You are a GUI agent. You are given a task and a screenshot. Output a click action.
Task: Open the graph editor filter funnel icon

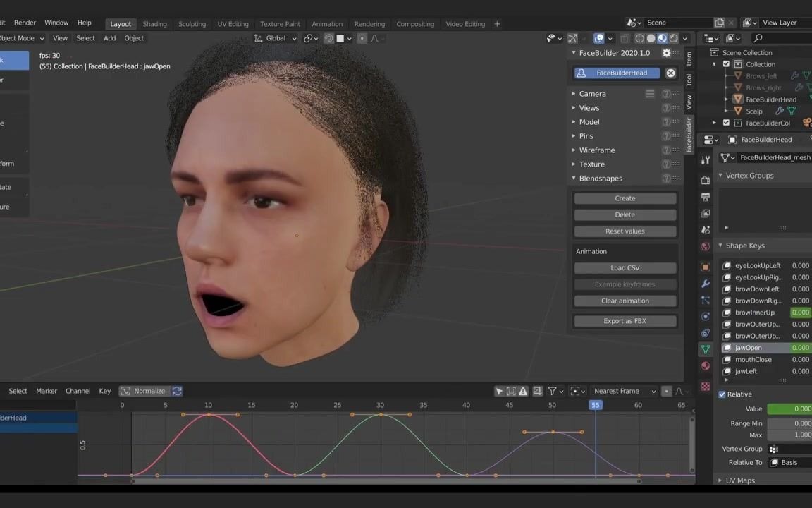pyautogui.click(x=553, y=391)
